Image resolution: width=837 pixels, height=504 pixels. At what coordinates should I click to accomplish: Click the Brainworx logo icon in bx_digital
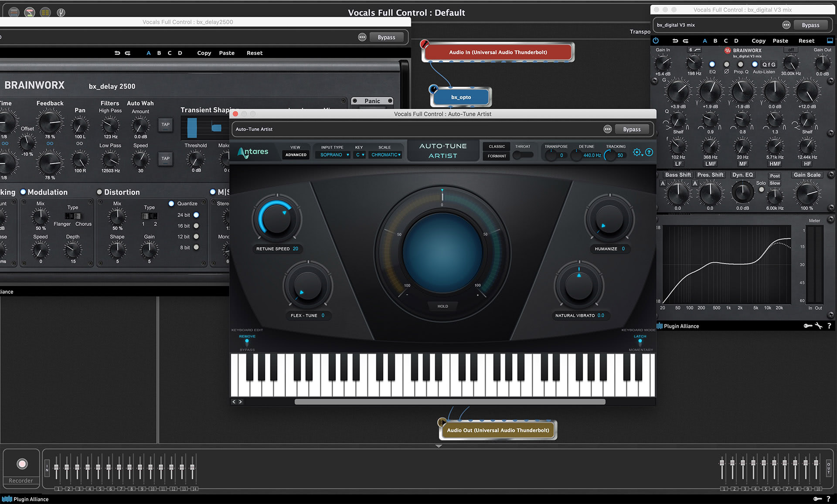coord(728,51)
